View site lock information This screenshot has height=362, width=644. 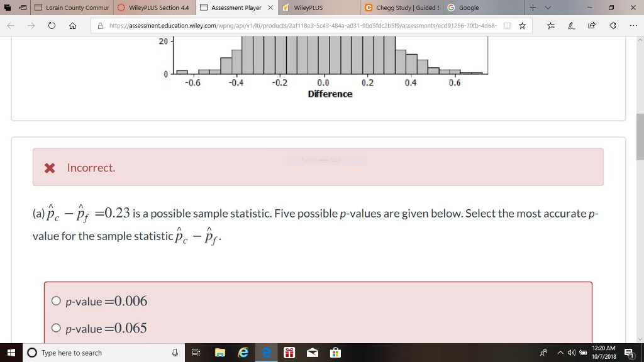coord(100,25)
